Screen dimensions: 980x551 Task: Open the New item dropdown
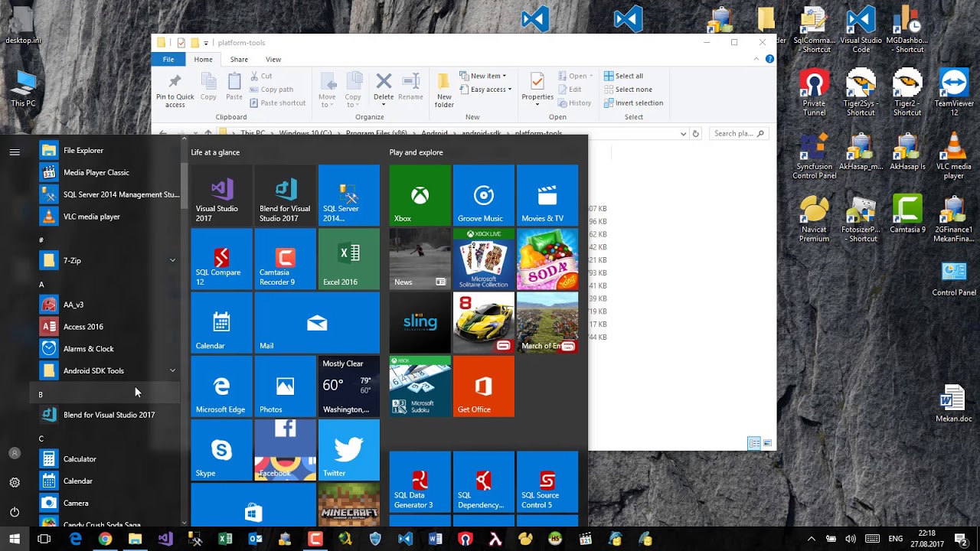(x=483, y=76)
